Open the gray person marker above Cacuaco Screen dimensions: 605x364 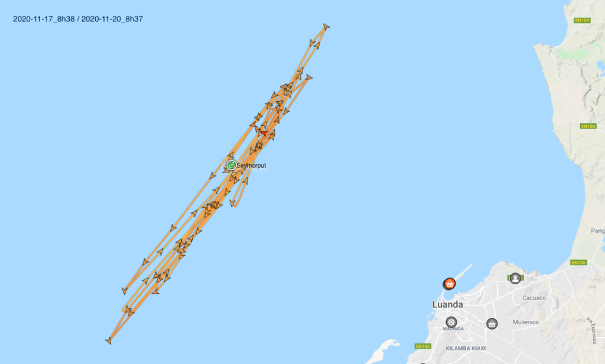pyautogui.click(x=515, y=278)
